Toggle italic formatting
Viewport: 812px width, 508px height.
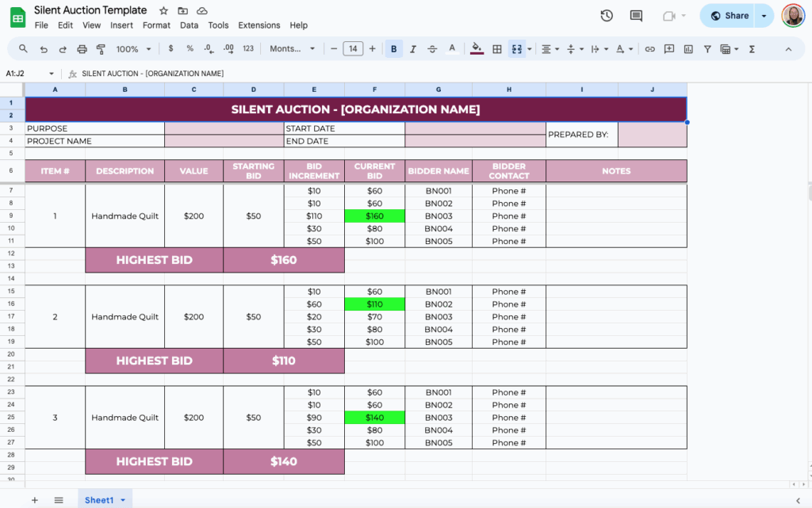coord(413,48)
